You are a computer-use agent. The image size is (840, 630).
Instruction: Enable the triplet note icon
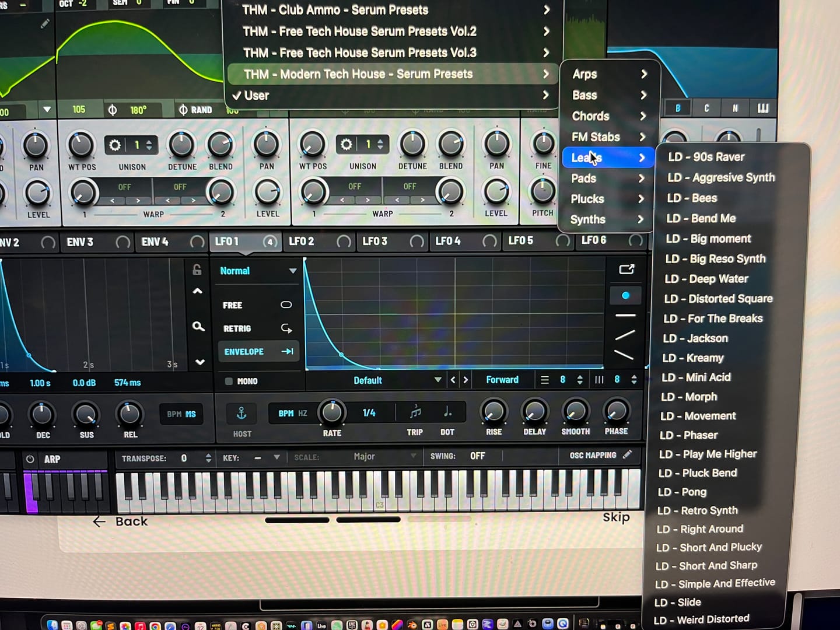click(415, 412)
